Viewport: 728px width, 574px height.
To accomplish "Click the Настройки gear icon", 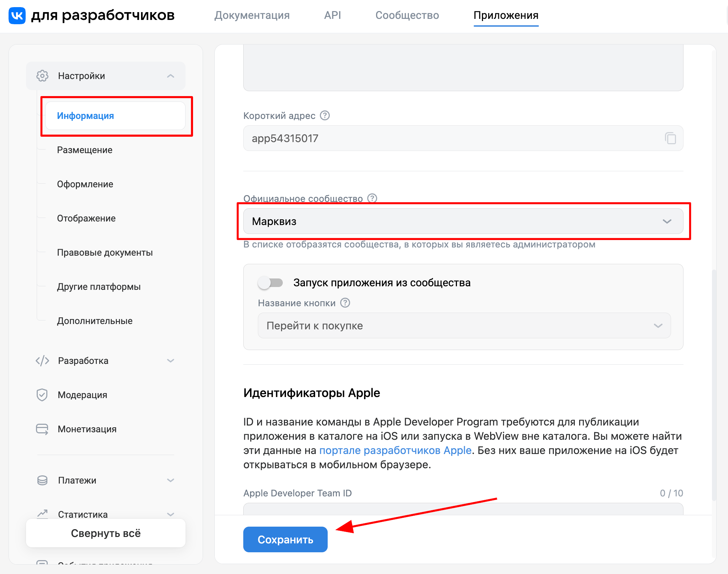I will coord(42,76).
